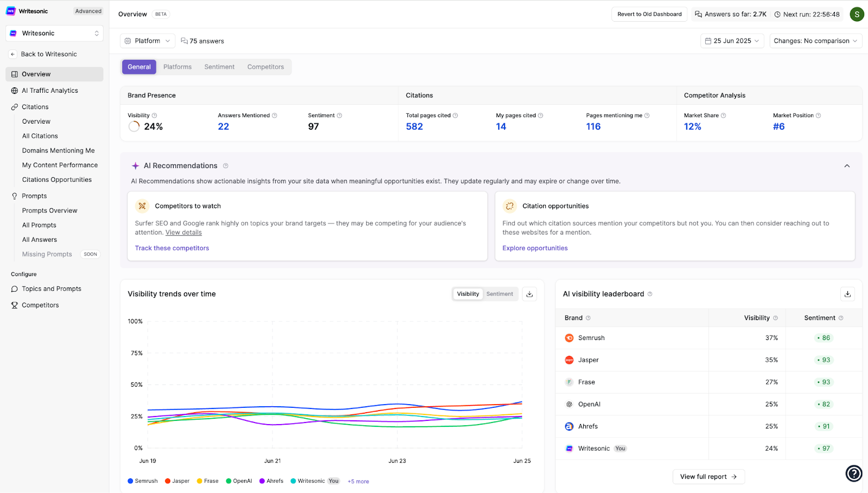Switch chart to Visibility view
868x493 pixels.
click(x=468, y=294)
